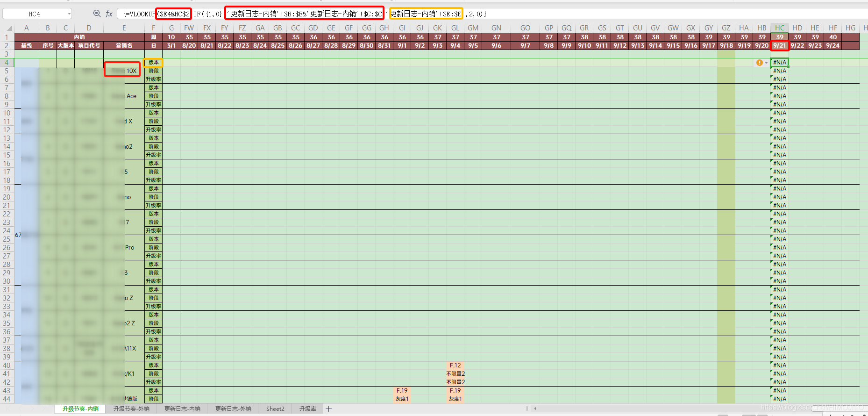Select the 升级率 sheet tab
Viewport: 868px width, 416px height.
pyautogui.click(x=308, y=409)
